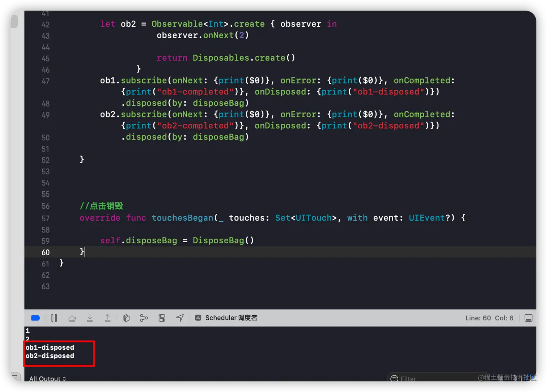Click the let keyword on line 42
The height and width of the screenshot is (392, 547).
pos(108,24)
